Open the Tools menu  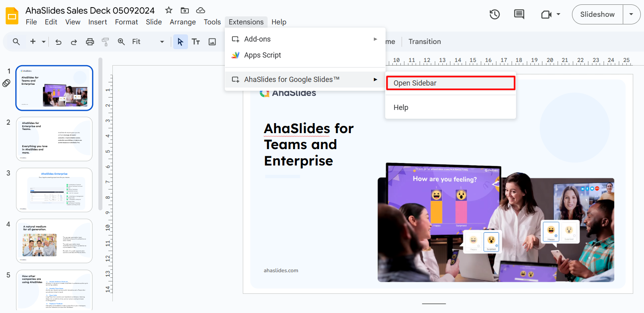pyautogui.click(x=212, y=22)
